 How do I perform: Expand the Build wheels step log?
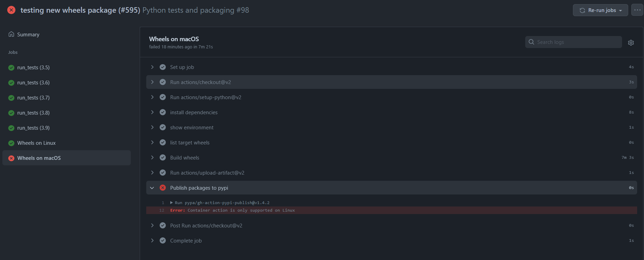[153, 157]
